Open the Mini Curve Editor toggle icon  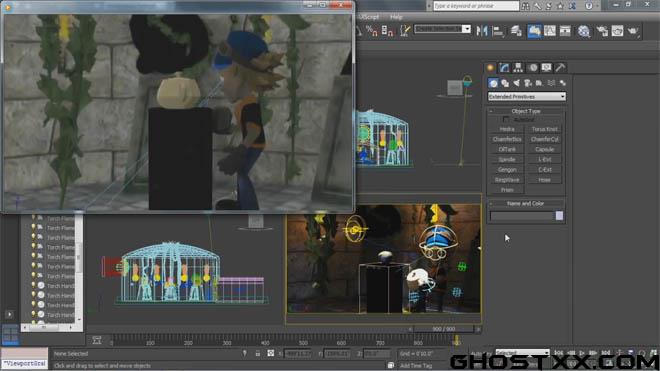[97, 340]
